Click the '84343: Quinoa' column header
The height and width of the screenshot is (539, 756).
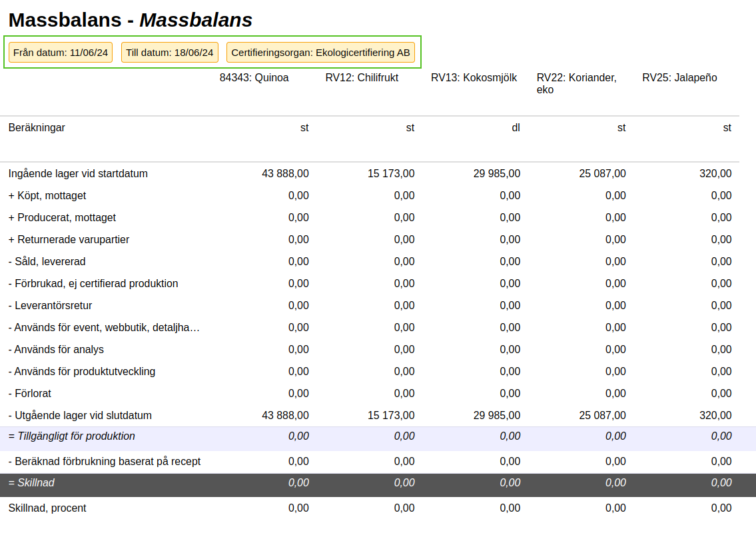point(254,78)
